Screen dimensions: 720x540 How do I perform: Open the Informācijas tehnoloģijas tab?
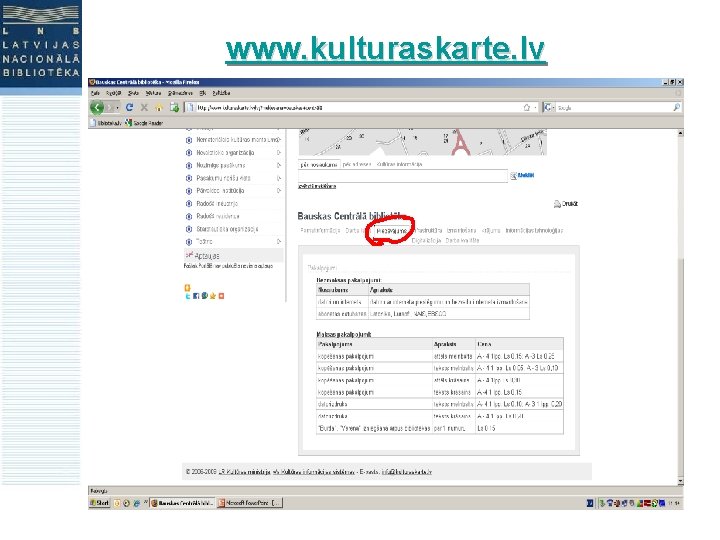[x=534, y=231]
